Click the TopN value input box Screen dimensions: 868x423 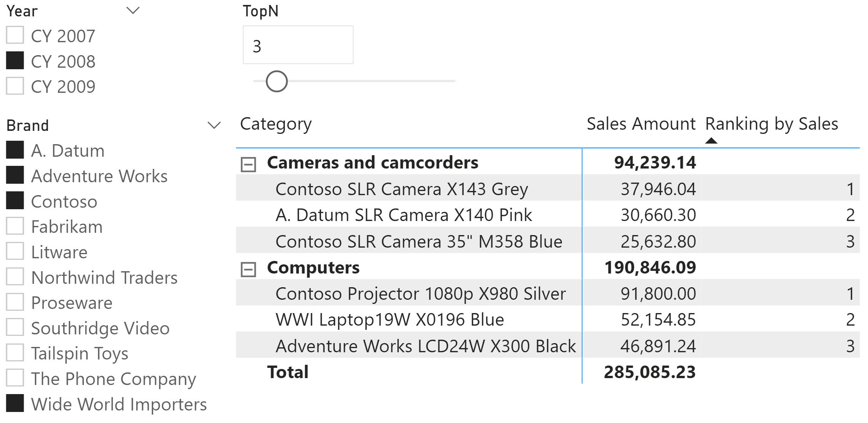coord(298,45)
